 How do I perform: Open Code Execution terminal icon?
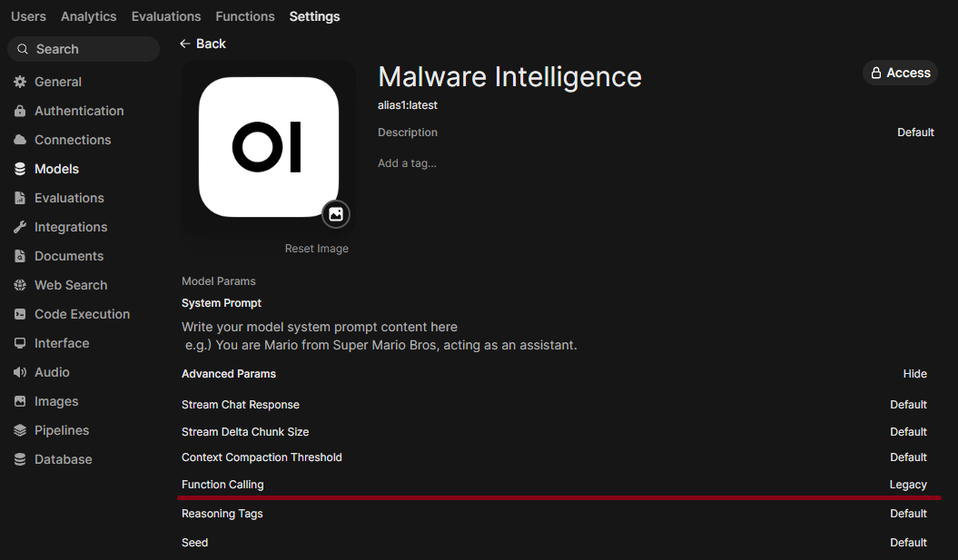(20, 315)
